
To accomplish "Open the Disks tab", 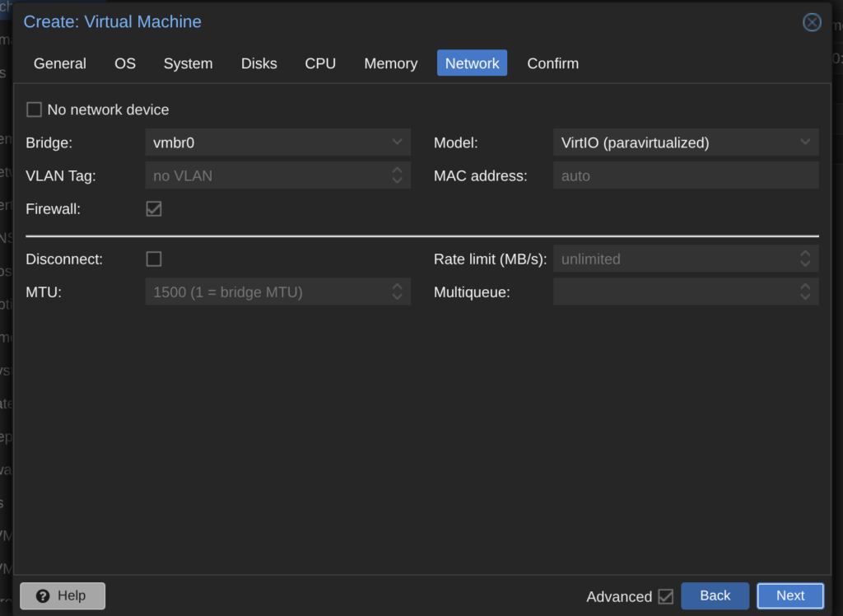I will (x=258, y=63).
